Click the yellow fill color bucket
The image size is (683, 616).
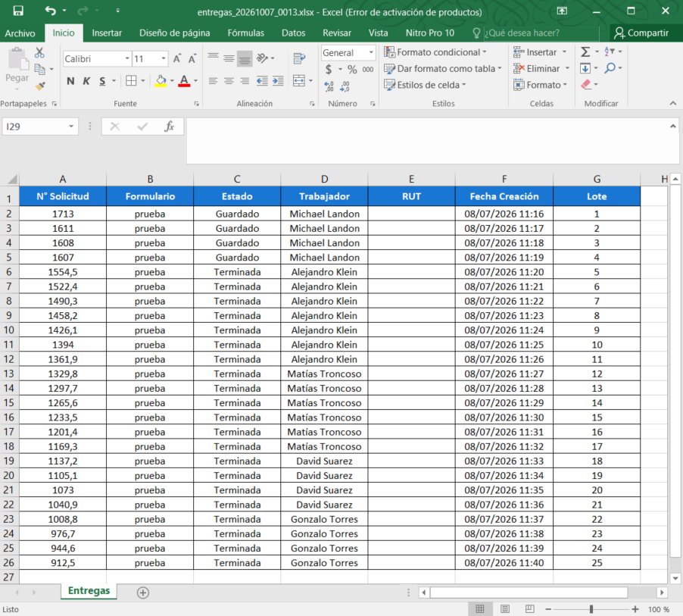[x=161, y=81]
